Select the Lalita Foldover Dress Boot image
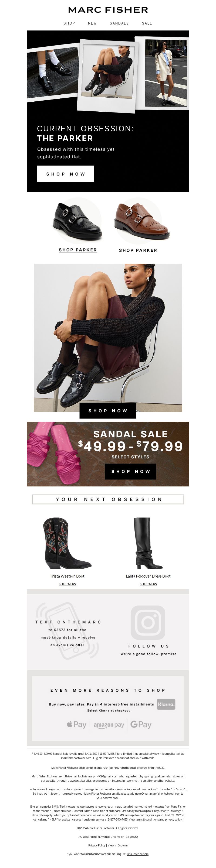The height and width of the screenshot is (868, 216). point(148,543)
